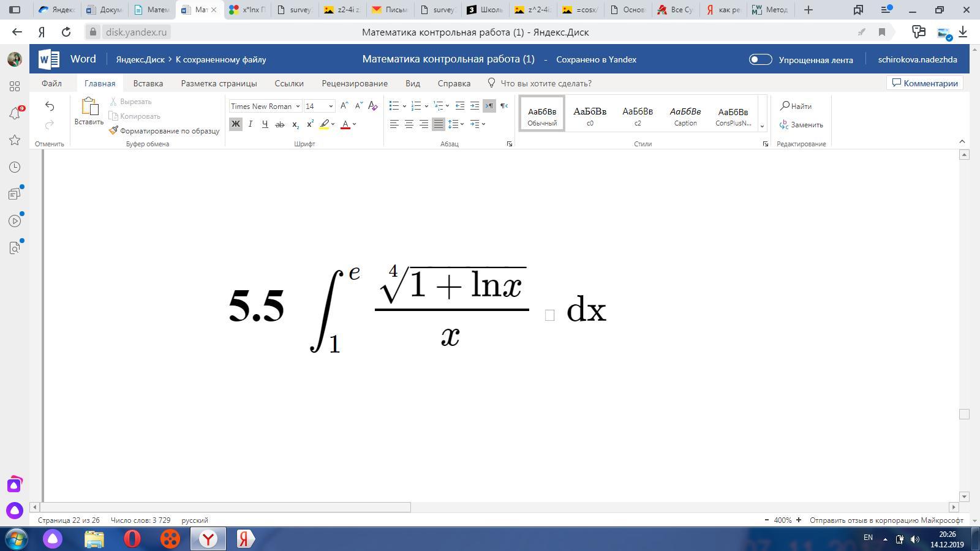Align text to the left
Image resolution: width=980 pixels, height=551 pixels.
click(394, 124)
